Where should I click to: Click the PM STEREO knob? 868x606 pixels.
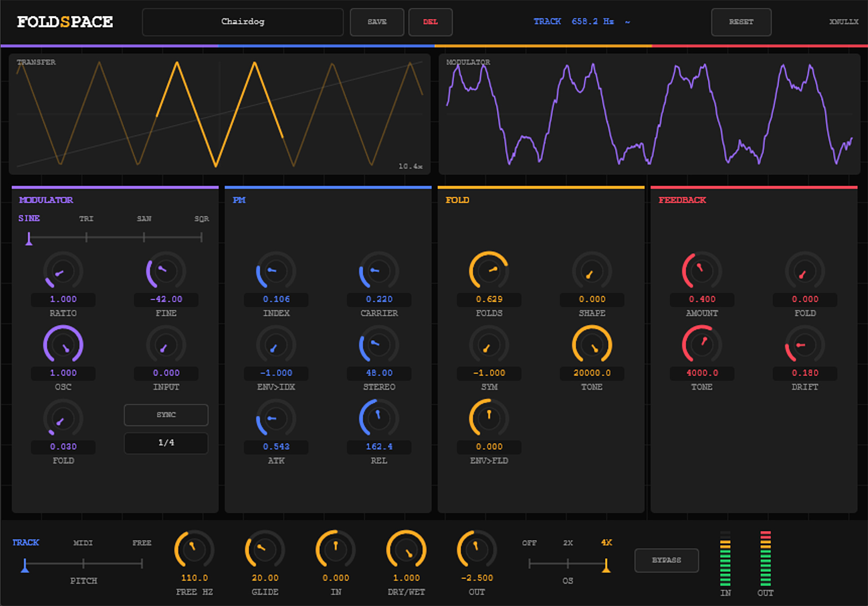pos(379,345)
